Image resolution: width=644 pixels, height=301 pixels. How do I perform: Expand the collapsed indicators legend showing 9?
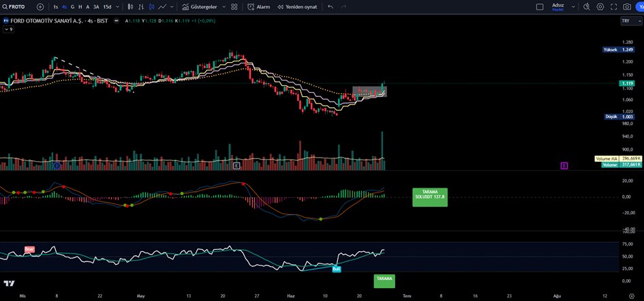tap(8, 29)
